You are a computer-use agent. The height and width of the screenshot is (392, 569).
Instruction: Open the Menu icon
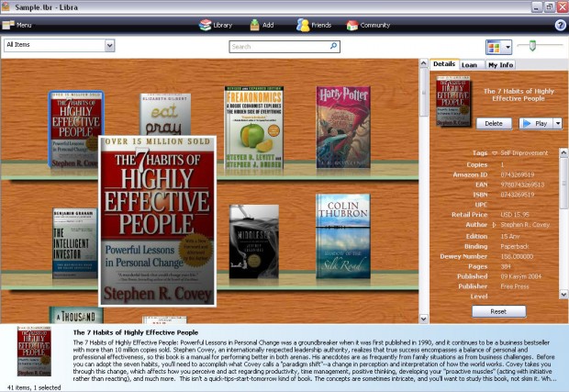17,25
